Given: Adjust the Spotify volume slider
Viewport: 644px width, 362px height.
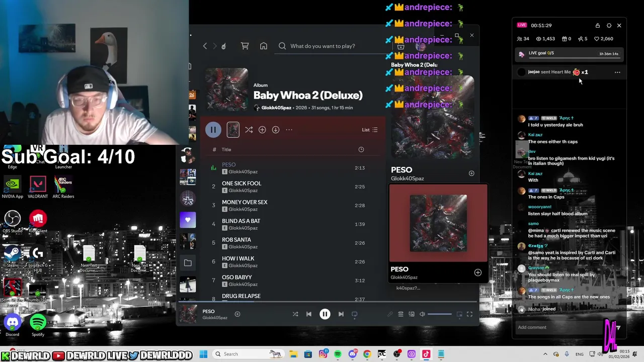Looking at the screenshot, I should pyautogui.click(x=440, y=314).
